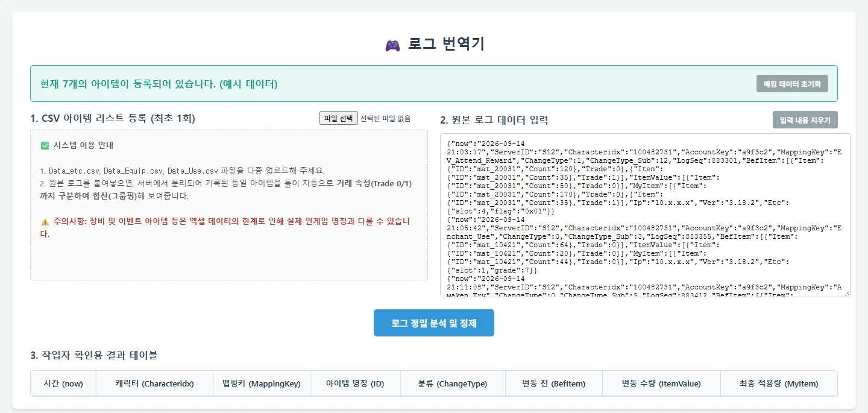
Task: Click the 캐릭터 (Characteridx) column header
Action: coord(154,383)
